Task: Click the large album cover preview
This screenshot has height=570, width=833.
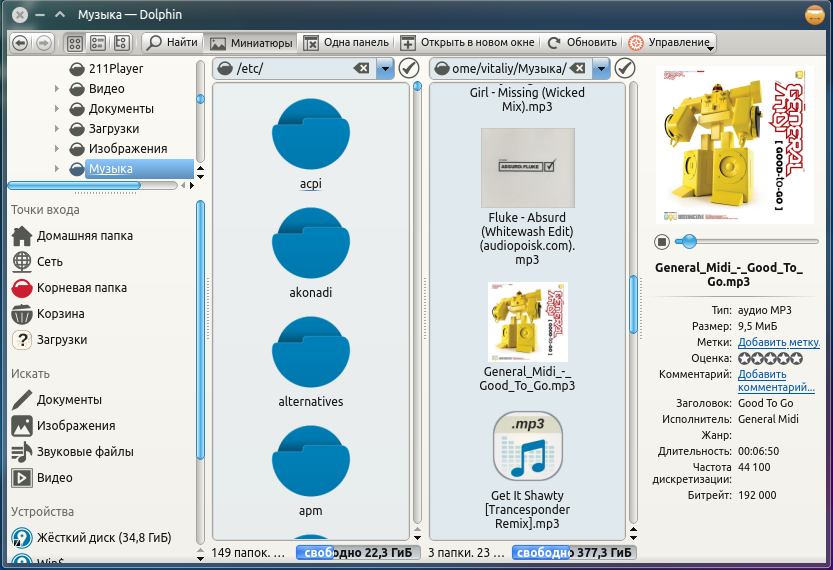Action: click(x=735, y=145)
